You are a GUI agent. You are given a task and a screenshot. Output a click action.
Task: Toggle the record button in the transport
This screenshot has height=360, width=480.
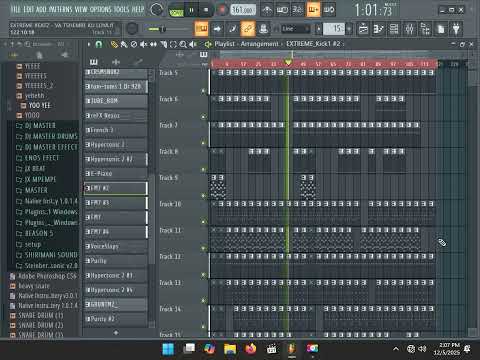coord(222,10)
